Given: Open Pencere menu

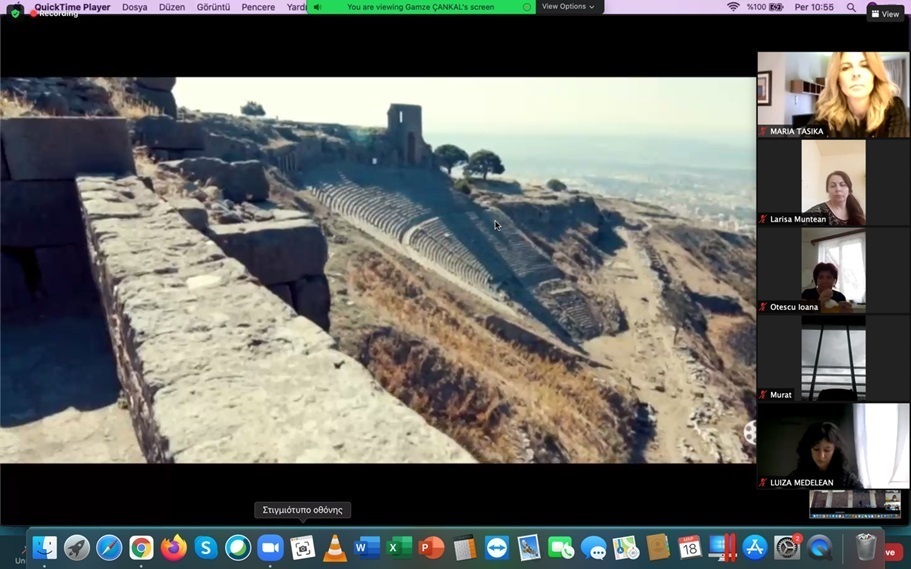Looking at the screenshot, I should coord(258,7).
